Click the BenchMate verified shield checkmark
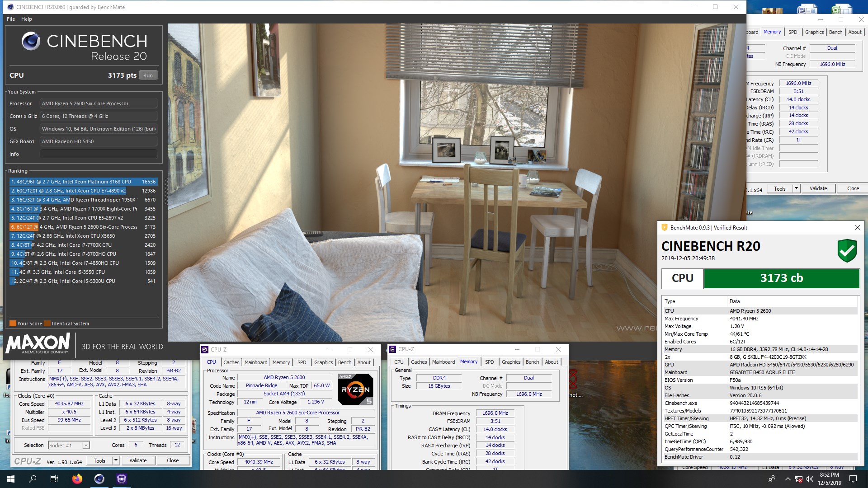This screenshot has height=488, width=868. (847, 251)
